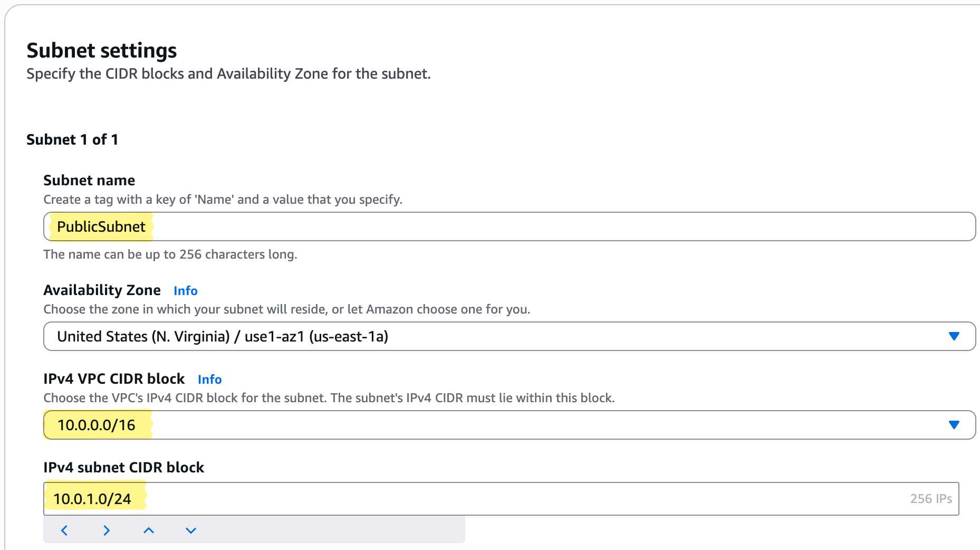The image size is (980, 550).
Task: Open the Info link beside Availability Zone
Action: pyautogui.click(x=185, y=291)
